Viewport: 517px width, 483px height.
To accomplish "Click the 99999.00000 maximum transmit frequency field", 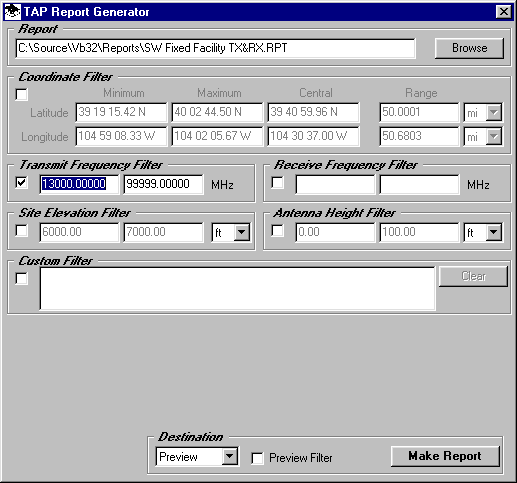I will tap(163, 184).
